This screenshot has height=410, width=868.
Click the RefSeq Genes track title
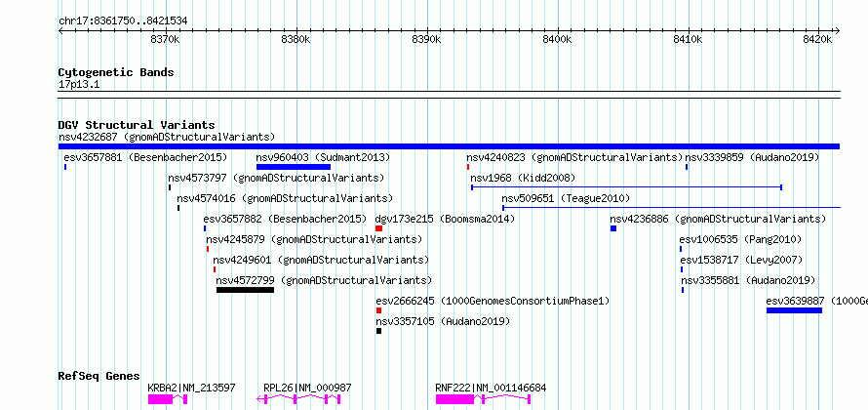pos(99,376)
